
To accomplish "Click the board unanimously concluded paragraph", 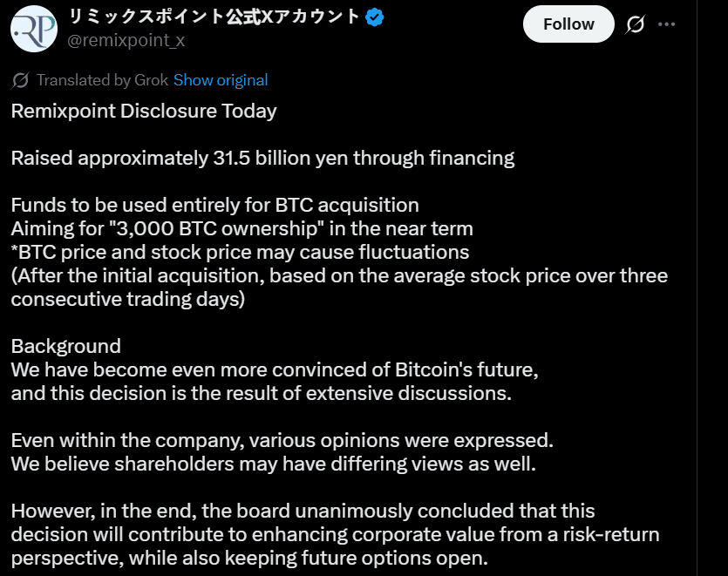I will (335, 535).
